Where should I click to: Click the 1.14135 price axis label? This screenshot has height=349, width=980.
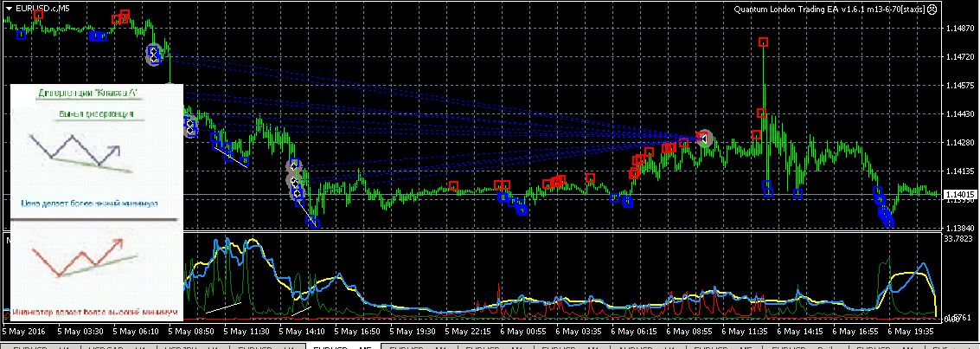point(961,171)
